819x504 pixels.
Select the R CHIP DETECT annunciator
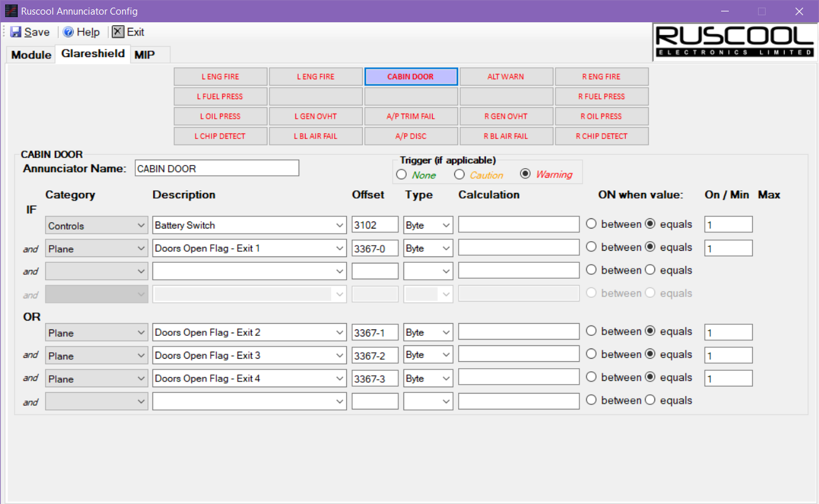pos(602,136)
